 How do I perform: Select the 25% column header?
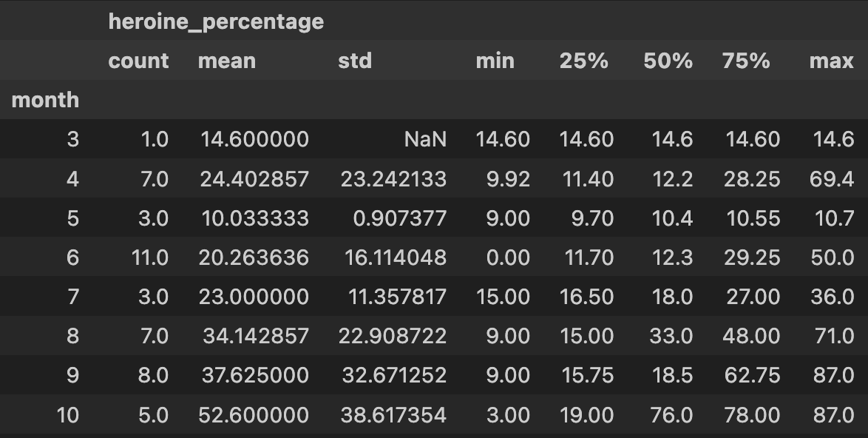click(583, 61)
